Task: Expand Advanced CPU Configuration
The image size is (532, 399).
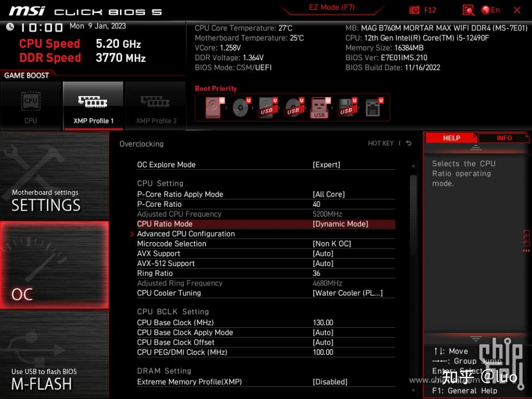Action: pyautogui.click(x=186, y=233)
